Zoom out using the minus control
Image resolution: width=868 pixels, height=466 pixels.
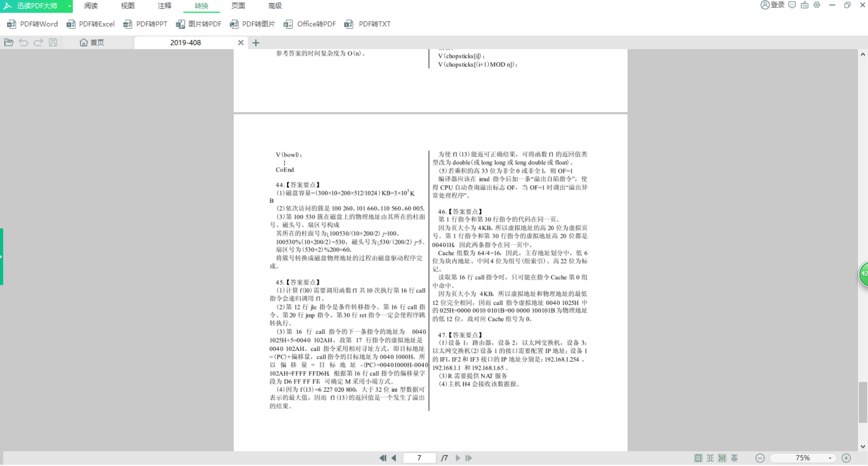tap(760, 458)
